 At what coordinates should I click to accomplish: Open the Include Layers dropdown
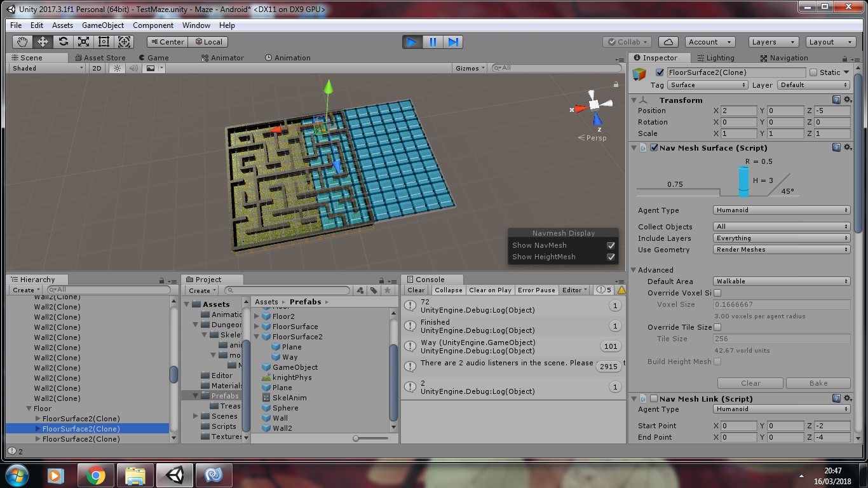(x=782, y=238)
